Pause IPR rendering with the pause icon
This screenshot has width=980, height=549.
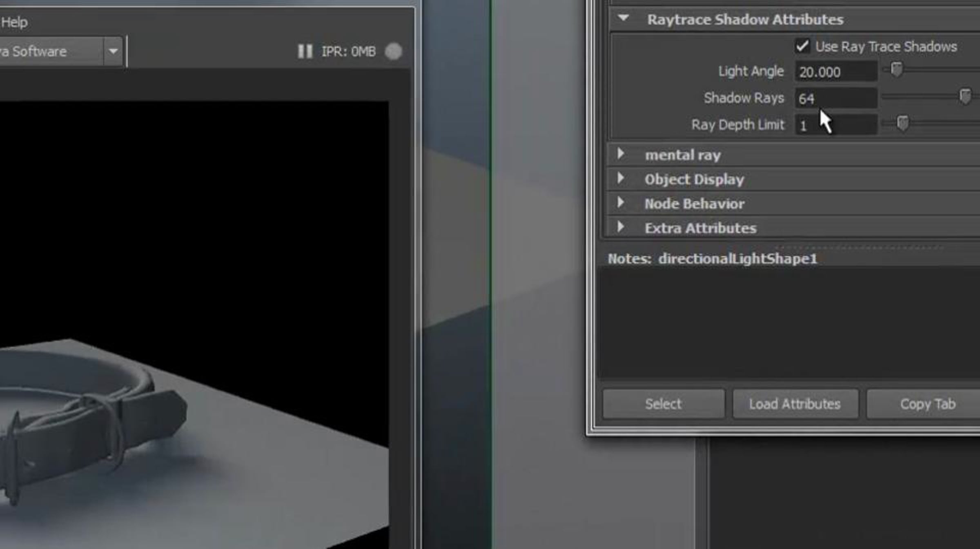point(305,51)
